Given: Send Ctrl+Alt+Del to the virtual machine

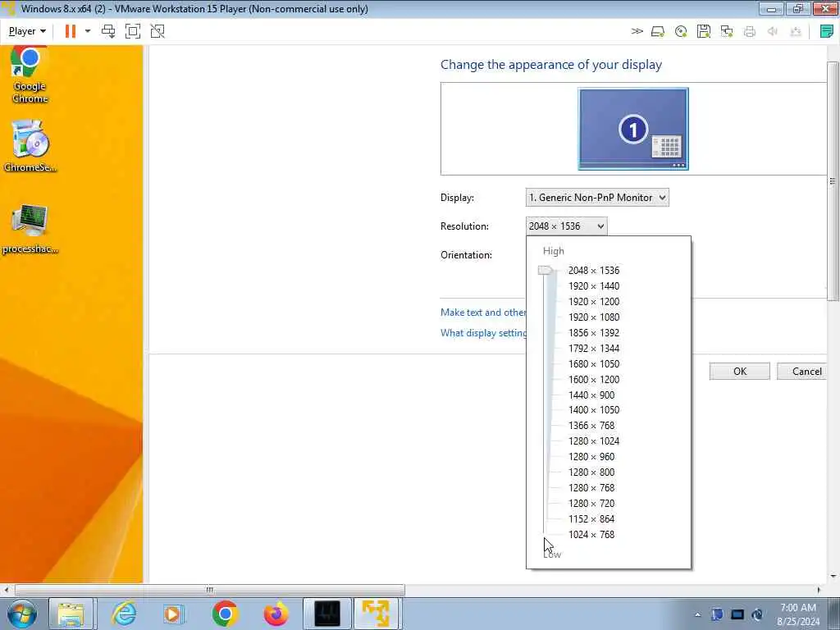Looking at the screenshot, I should 108,31.
